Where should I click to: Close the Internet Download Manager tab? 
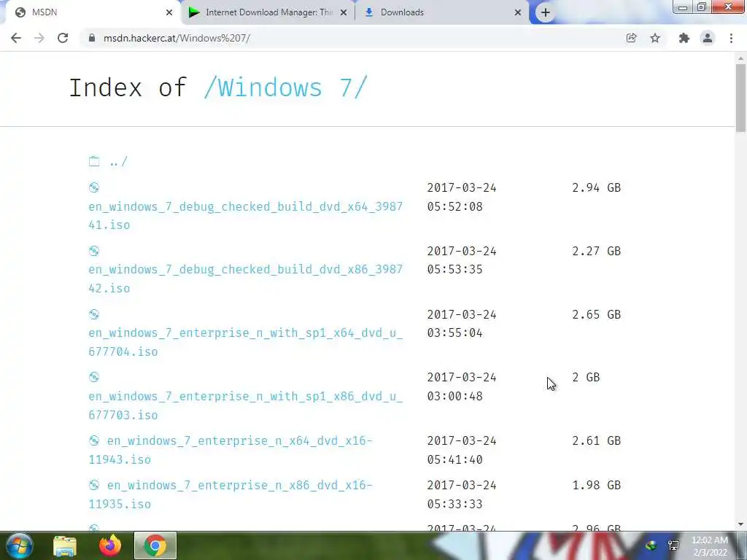344,12
